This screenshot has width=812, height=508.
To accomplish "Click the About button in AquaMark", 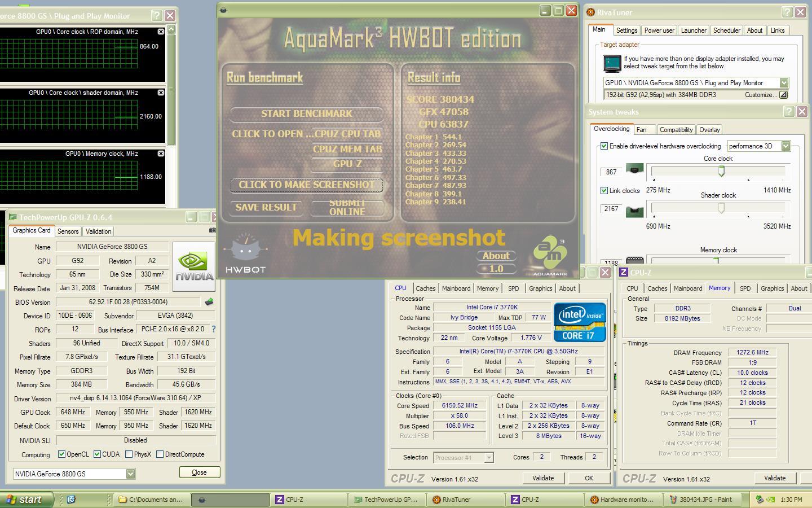I will pyautogui.click(x=496, y=256).
